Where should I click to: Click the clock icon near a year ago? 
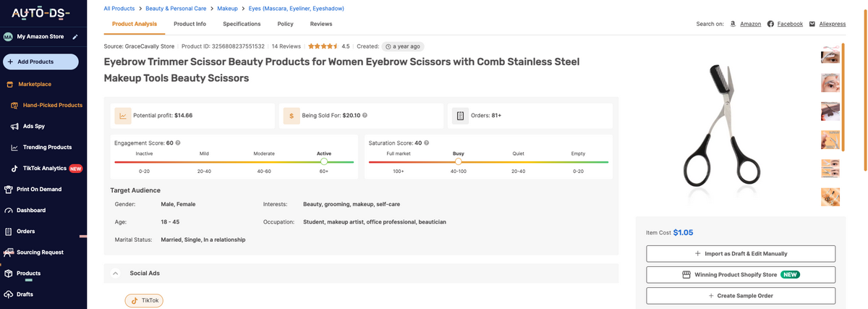point(388,46)
